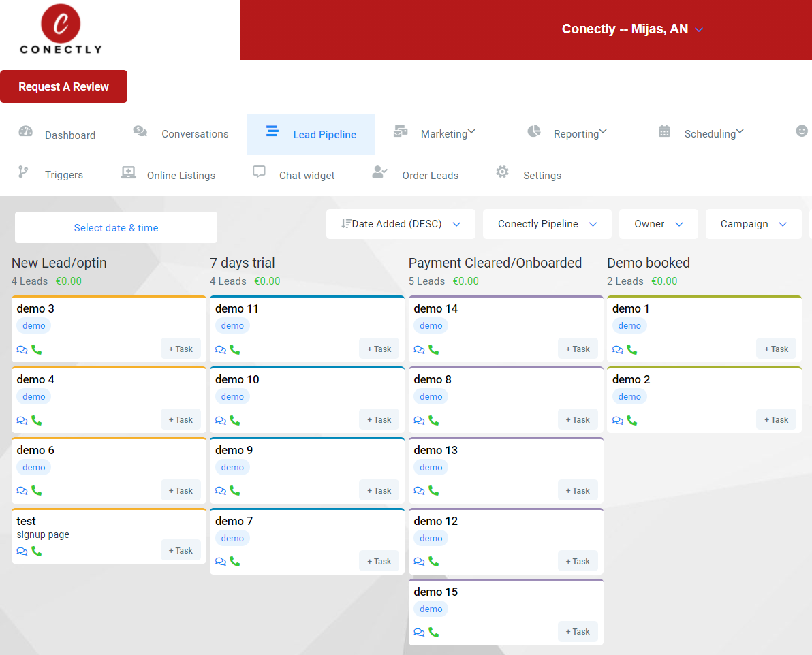This screenshot has width=812, height=655.
Task: Click the 'signup page' text on test card
Action: (43, 535)
